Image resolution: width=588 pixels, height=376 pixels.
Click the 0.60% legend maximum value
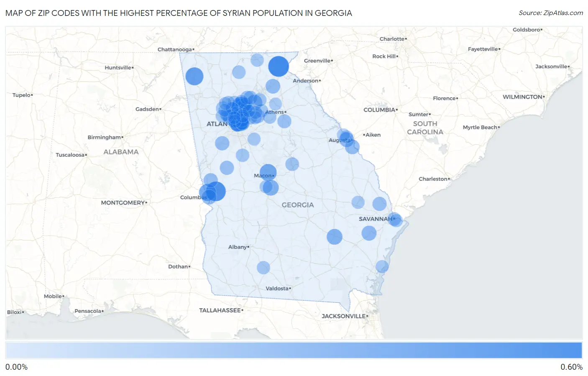tap(571, 367)
